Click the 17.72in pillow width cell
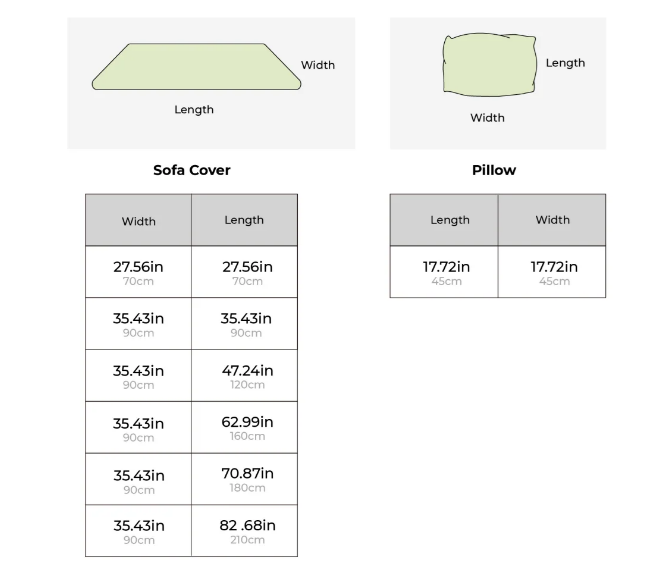This screenshot has height=577, width=645. point(552,272)
